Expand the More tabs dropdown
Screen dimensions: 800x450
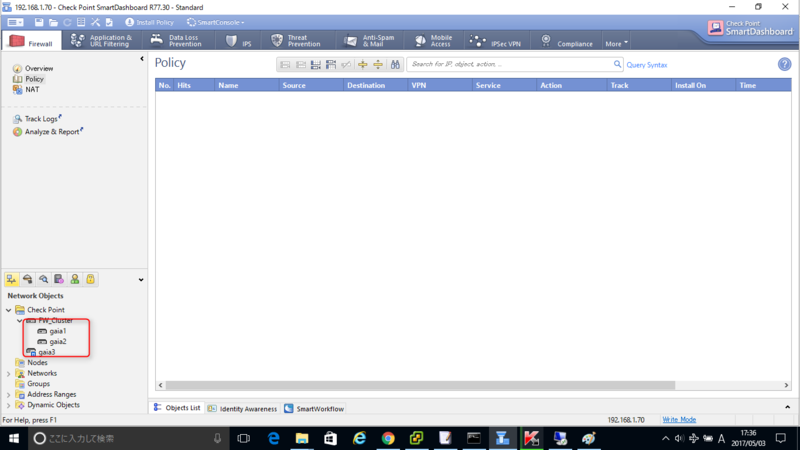pos(616,44)
